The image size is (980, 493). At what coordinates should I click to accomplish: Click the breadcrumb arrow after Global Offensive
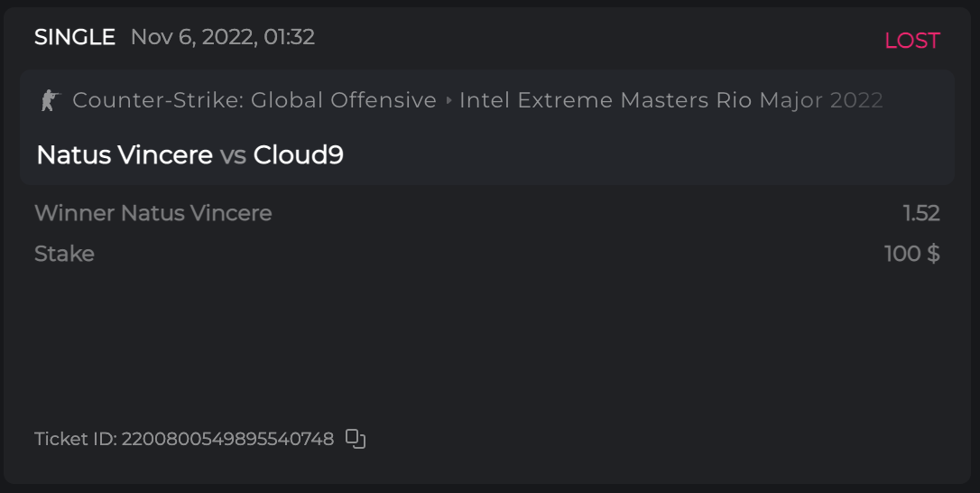pyautogui.click(x=448, y=100)
